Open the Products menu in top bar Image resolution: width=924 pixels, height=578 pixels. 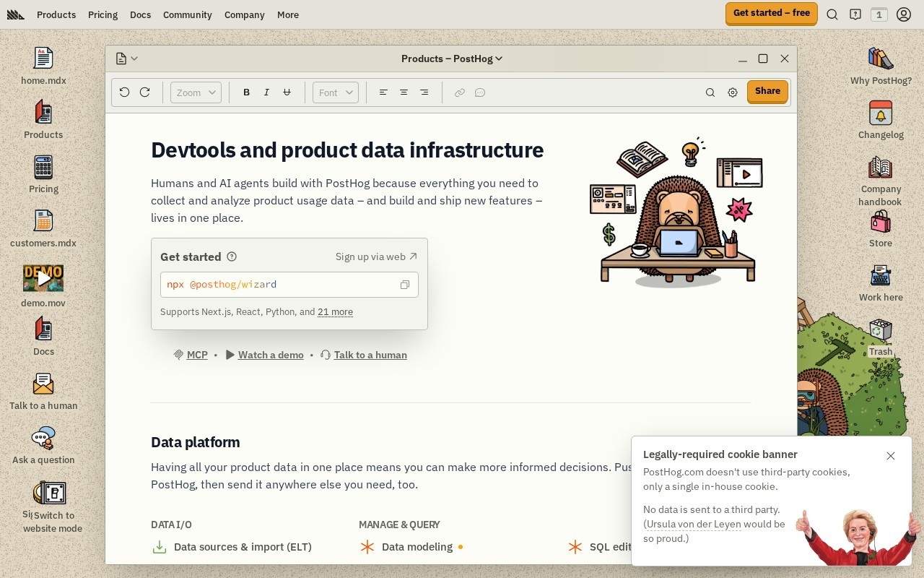[56, 14]
